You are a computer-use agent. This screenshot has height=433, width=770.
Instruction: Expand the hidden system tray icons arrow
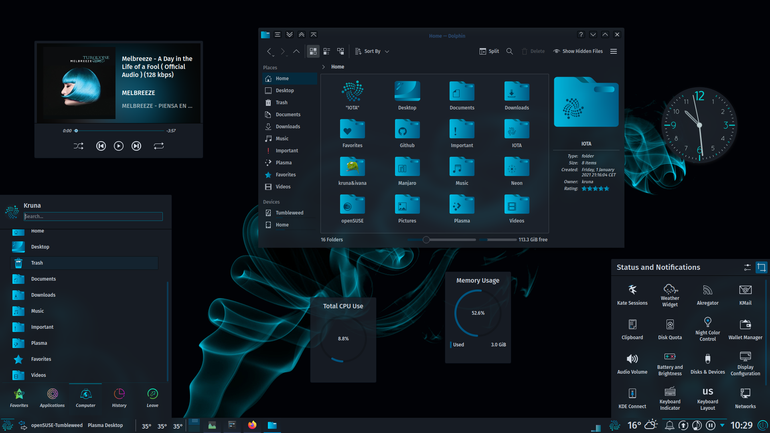722,425
